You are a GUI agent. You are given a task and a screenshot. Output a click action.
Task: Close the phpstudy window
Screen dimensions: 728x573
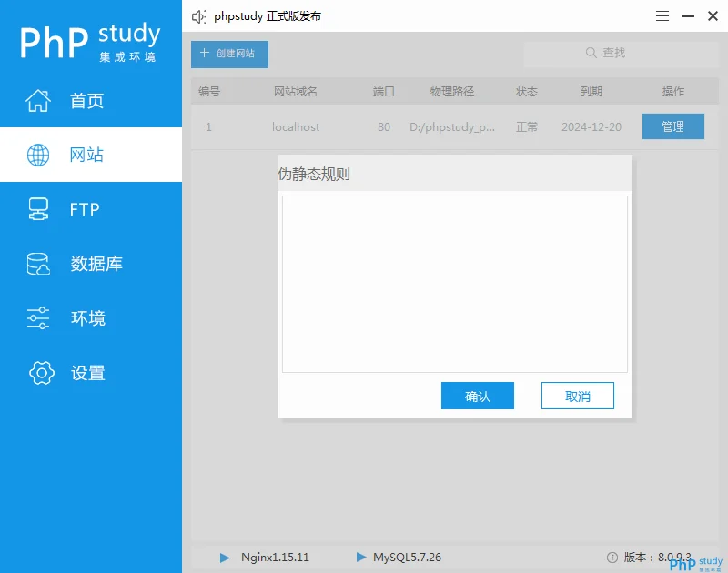pos(713,16)
